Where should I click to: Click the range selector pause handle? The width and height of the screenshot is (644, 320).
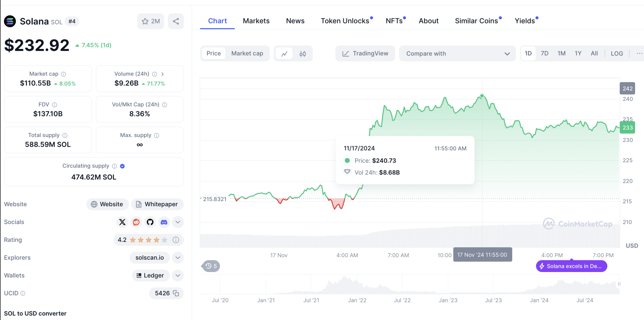point(619,284)
